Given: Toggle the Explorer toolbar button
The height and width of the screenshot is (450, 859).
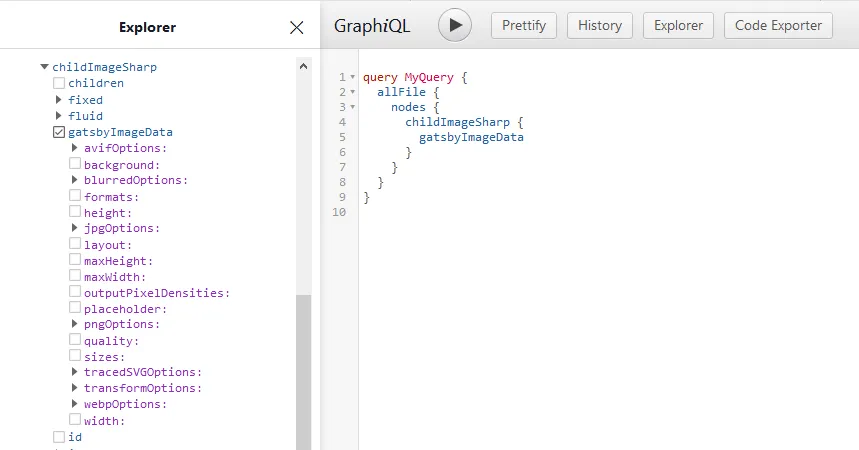Looking at the screenshot, I should tap(678, 25).
